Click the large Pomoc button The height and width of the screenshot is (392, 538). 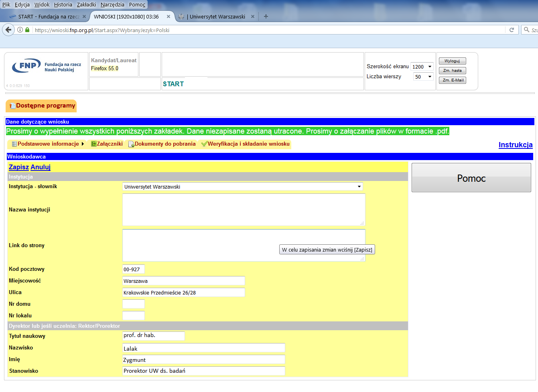[471, 178]
